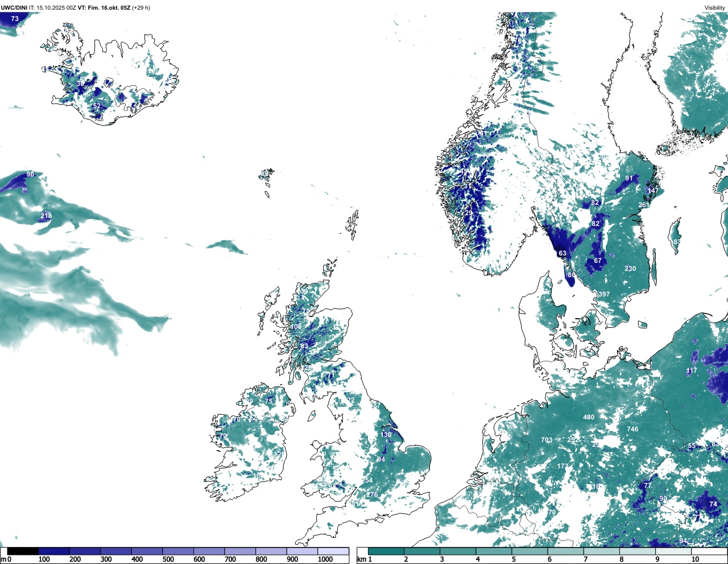Click the 'km' unit label on legend
The image size is (728, 564).
point(362,559)
